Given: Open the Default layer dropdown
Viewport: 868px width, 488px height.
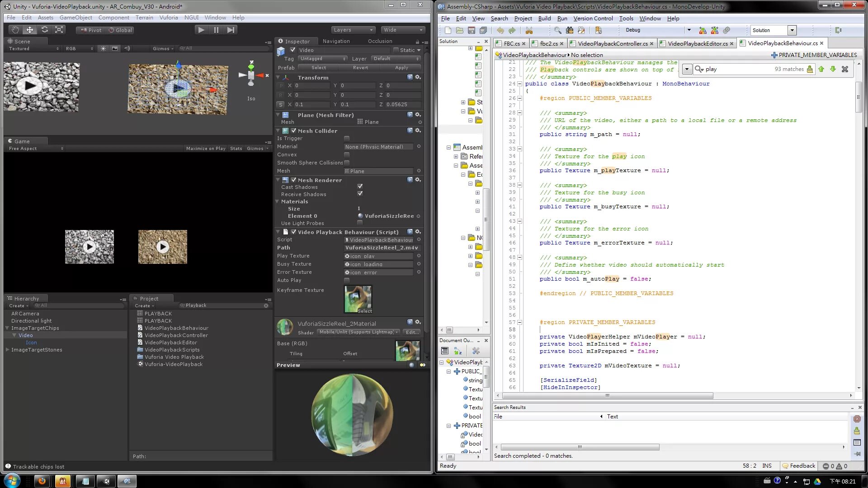Looking at the screenshot, I should click(x=396, y=59).
